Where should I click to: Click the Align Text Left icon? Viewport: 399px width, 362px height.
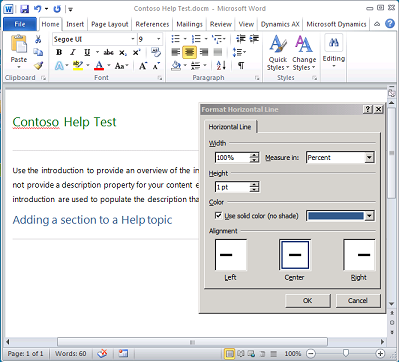point(176,52)
